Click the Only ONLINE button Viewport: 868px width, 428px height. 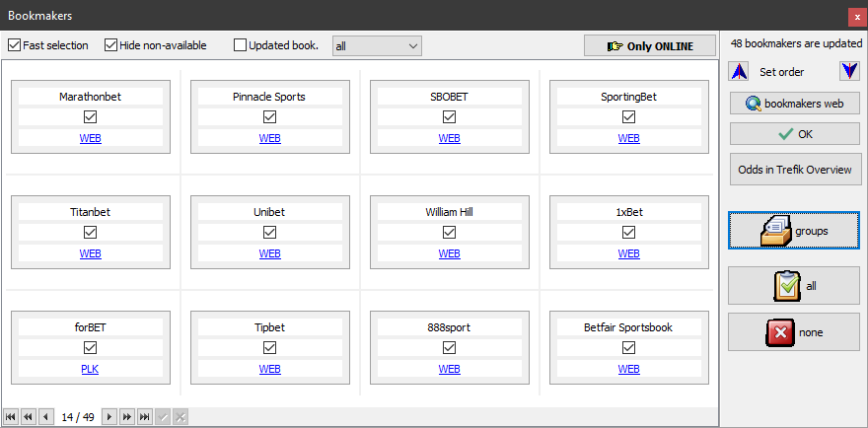click(649, 46)
